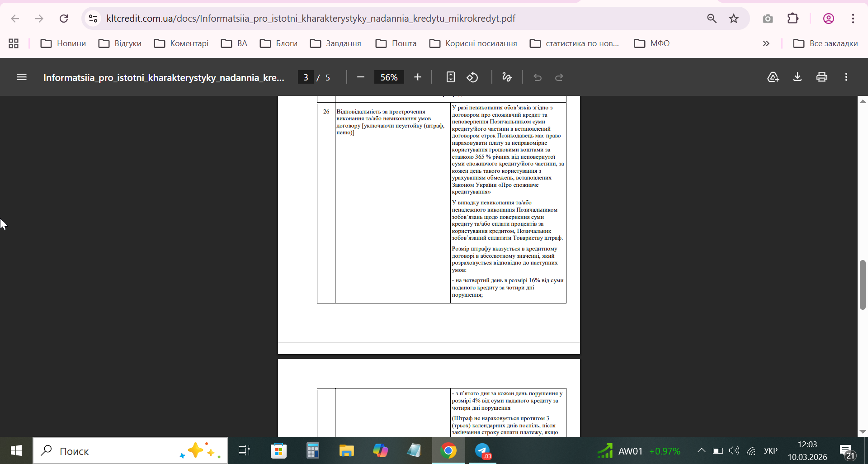Viewport: 868px width, 464px height.
Task: Launch the Calculator from the taskbar
Action: (312, 451)
